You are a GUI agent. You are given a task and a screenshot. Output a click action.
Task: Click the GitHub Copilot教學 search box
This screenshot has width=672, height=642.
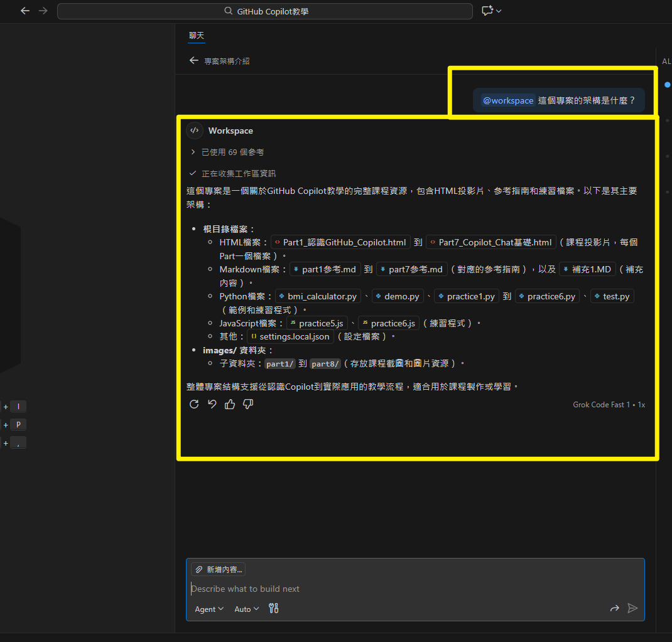(x=264, y=11)
